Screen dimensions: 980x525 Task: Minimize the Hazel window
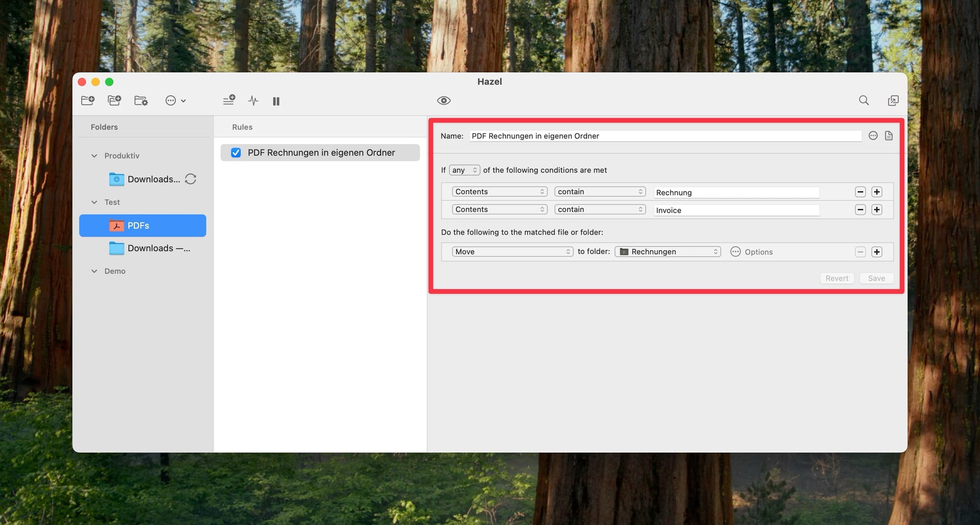click(96, 82)
